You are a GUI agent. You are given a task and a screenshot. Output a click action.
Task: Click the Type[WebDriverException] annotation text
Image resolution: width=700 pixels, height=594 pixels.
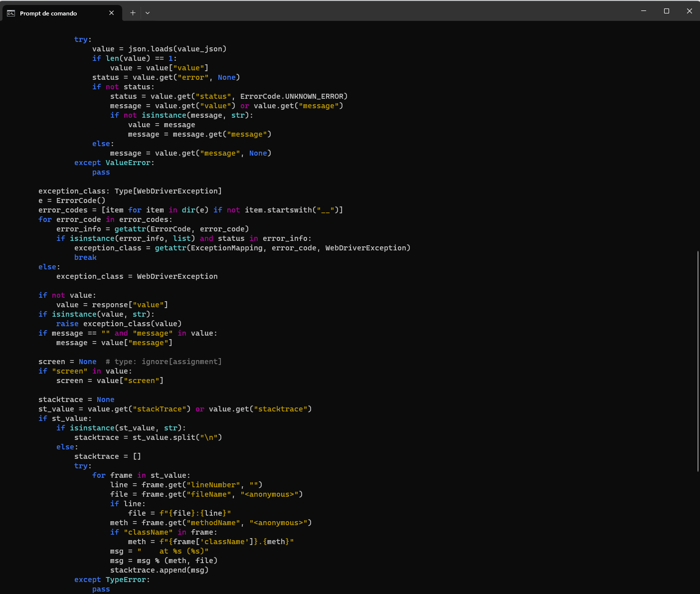point(168,191)
